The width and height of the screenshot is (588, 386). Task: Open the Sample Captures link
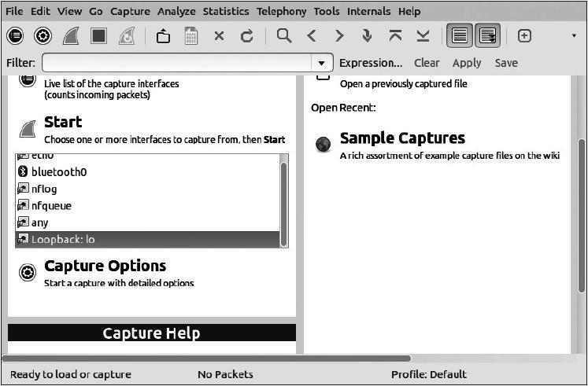tap(402, 138)
